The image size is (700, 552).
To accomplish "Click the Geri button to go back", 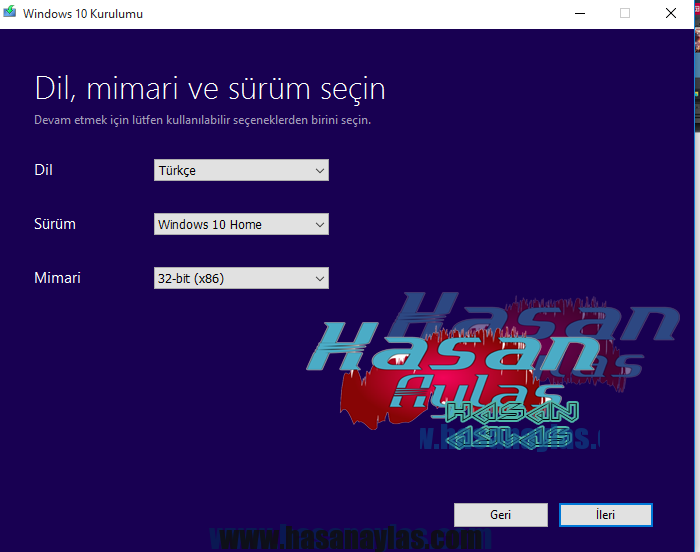I will coord(500,515).
